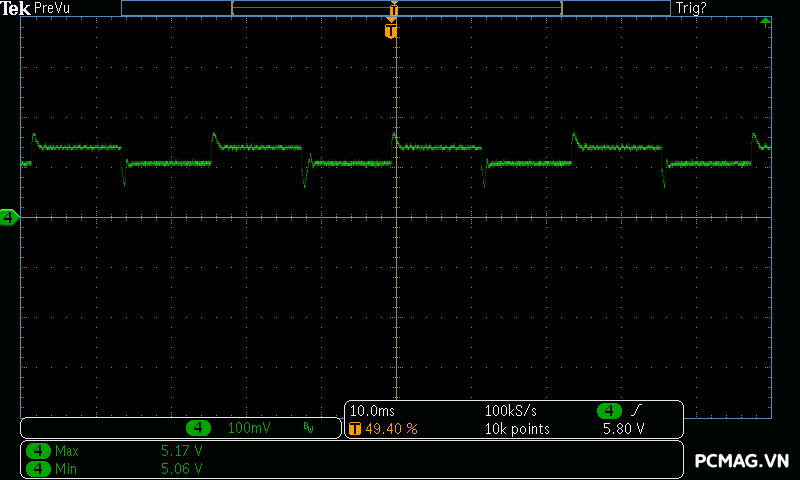Click the Tek logo in the corner

[16, 8]
